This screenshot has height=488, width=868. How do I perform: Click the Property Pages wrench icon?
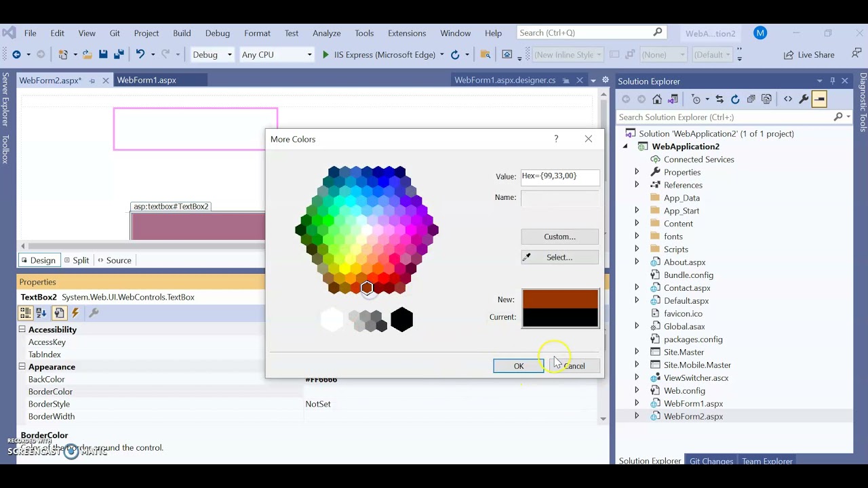[94, 313]
